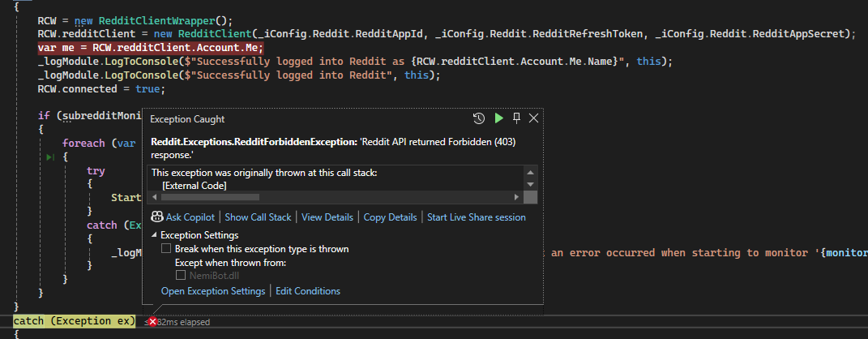868x339 pixels.
Task: Open Show Call Stack link
Action: pos(258,217)
